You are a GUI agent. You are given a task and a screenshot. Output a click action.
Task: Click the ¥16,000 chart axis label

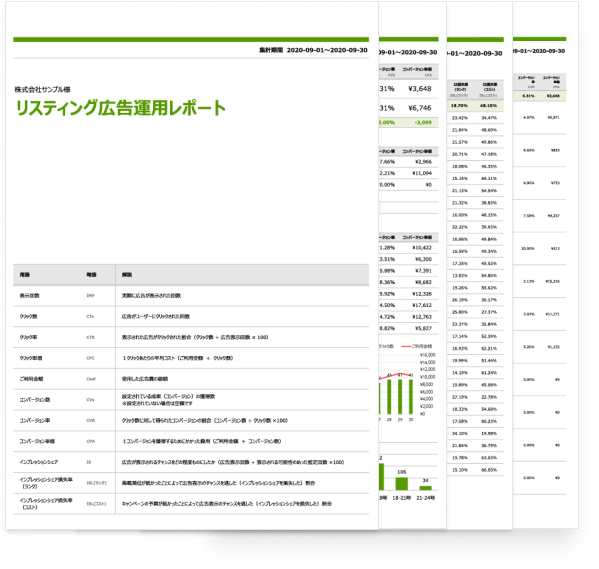pos(427,355)
